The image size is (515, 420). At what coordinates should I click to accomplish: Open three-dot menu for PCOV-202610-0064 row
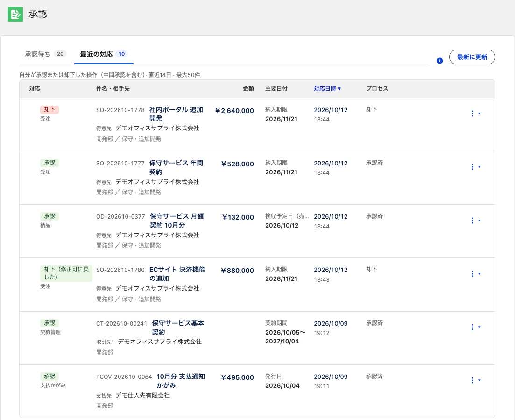click(473, 380)
